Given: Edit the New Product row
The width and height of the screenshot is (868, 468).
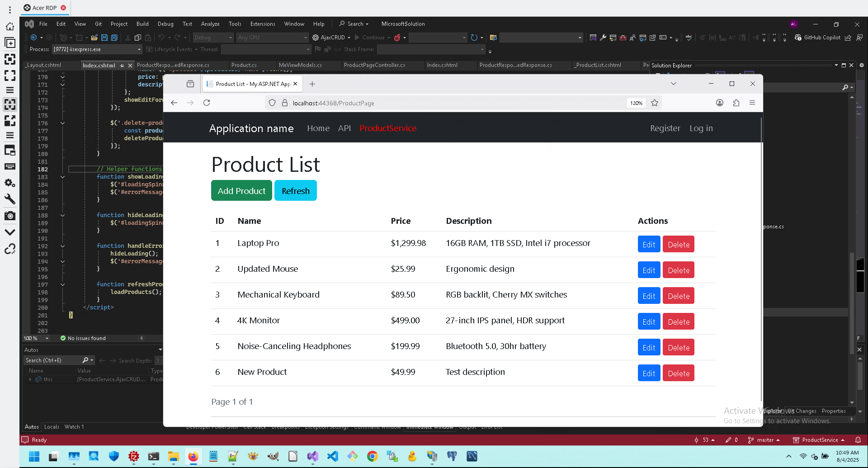Looking at the screenshot, I should 649,373.
